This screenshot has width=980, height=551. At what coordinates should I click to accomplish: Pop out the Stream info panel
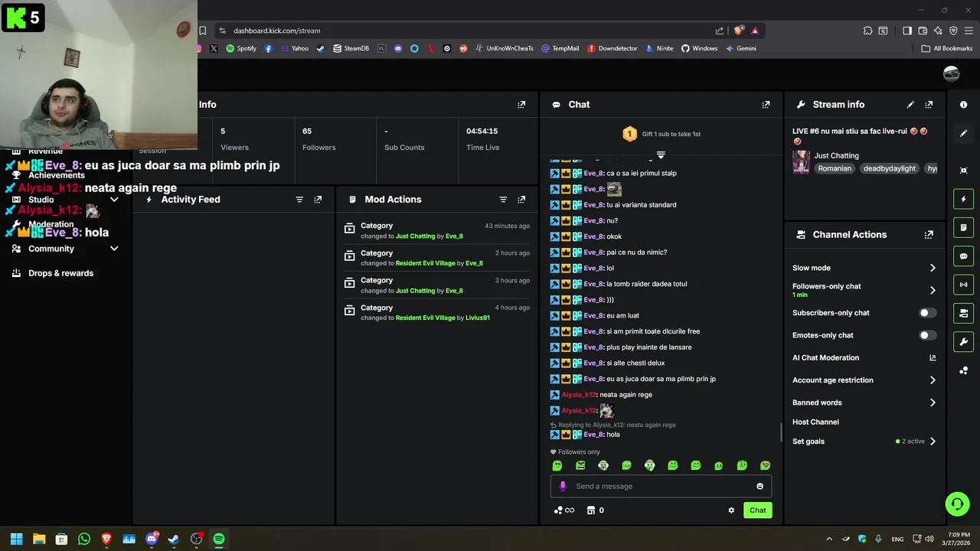tap(929, 105)
